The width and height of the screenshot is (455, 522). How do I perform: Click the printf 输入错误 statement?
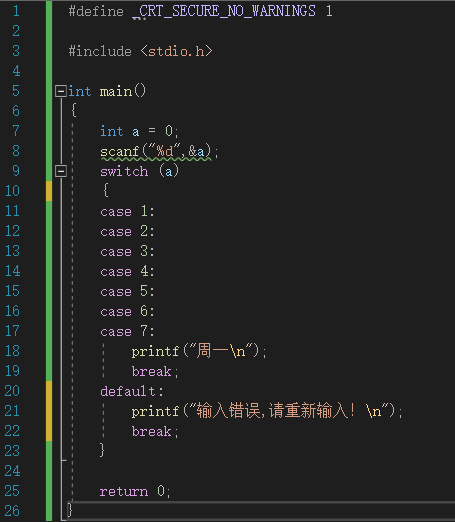point(267,411)
